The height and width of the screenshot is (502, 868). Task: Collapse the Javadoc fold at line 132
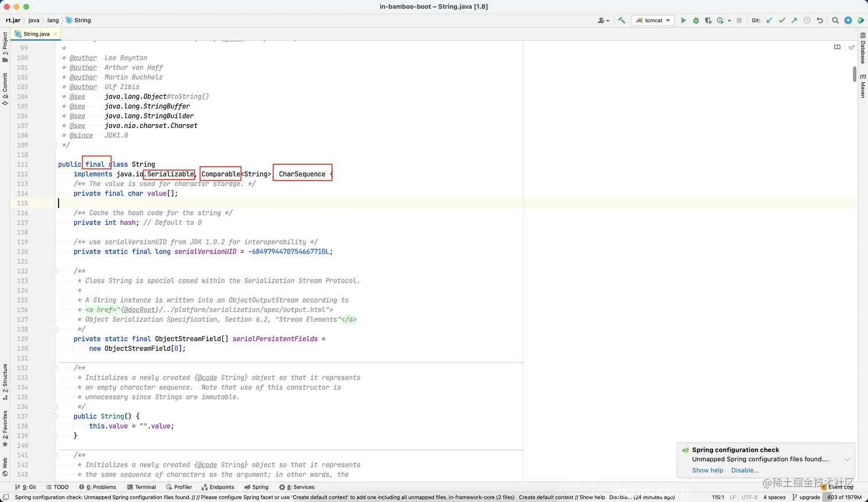tap(55, 368)
